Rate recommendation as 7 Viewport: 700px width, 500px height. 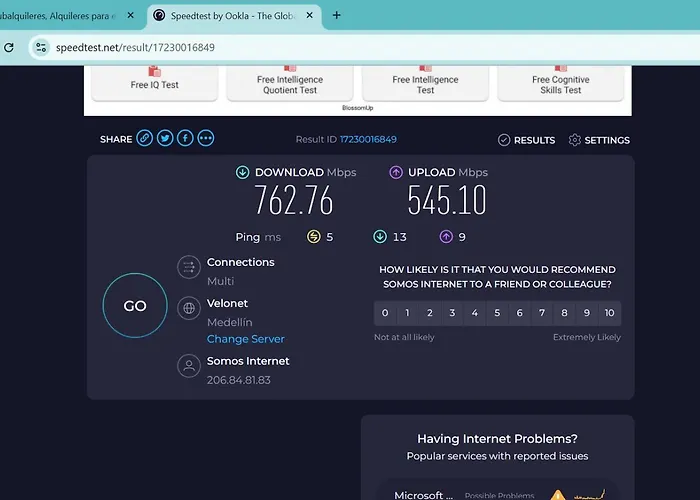coord(542,313)
